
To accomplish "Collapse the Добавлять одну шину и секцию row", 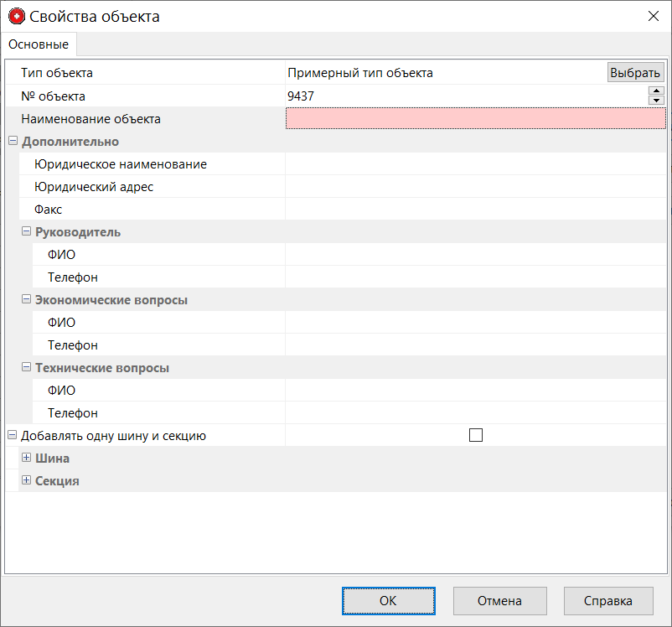I will (x=13, y=435).
